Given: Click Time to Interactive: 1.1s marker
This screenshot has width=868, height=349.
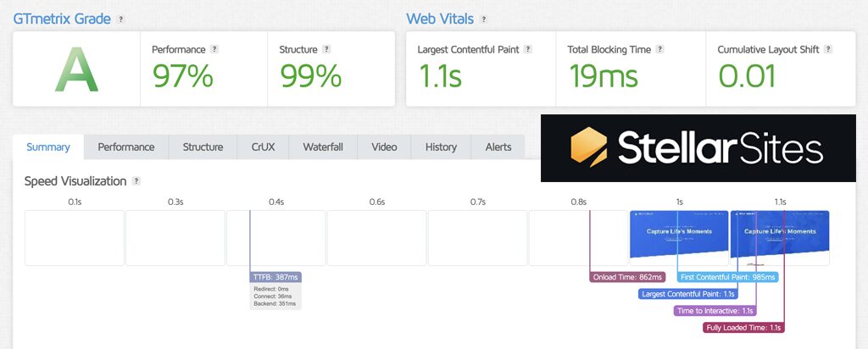Looking at the screenshot, I should point(715,311).
